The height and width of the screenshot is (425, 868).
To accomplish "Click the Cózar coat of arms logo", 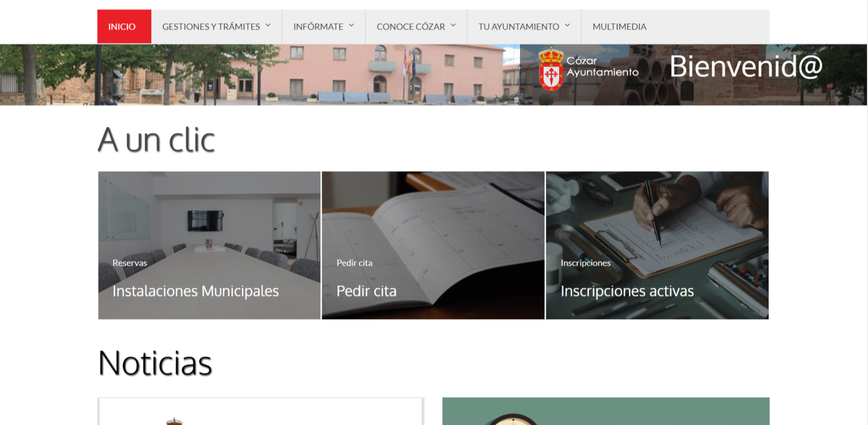I will (551, 69).
